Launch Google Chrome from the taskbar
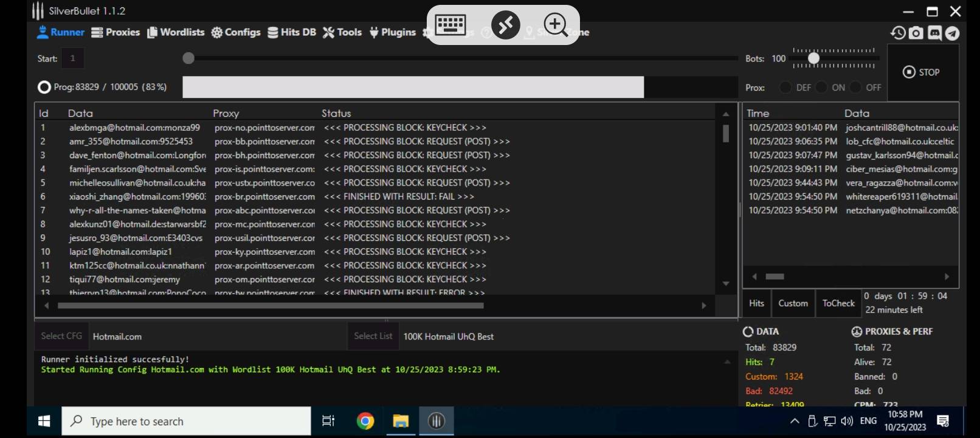 (x=365, y=421)
